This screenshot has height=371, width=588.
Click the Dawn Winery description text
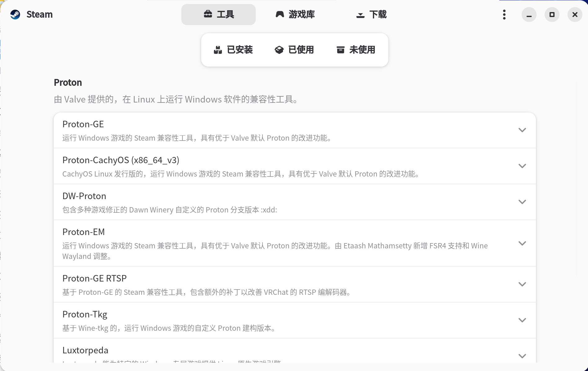170,210
